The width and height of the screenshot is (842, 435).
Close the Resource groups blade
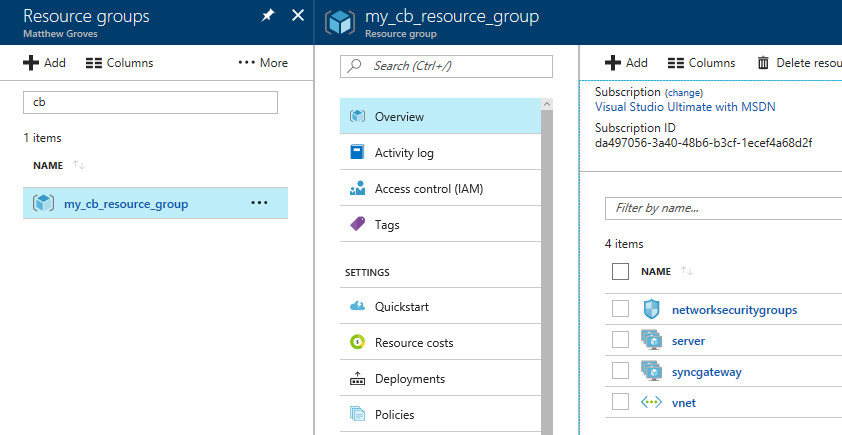(x=297, y=16)
